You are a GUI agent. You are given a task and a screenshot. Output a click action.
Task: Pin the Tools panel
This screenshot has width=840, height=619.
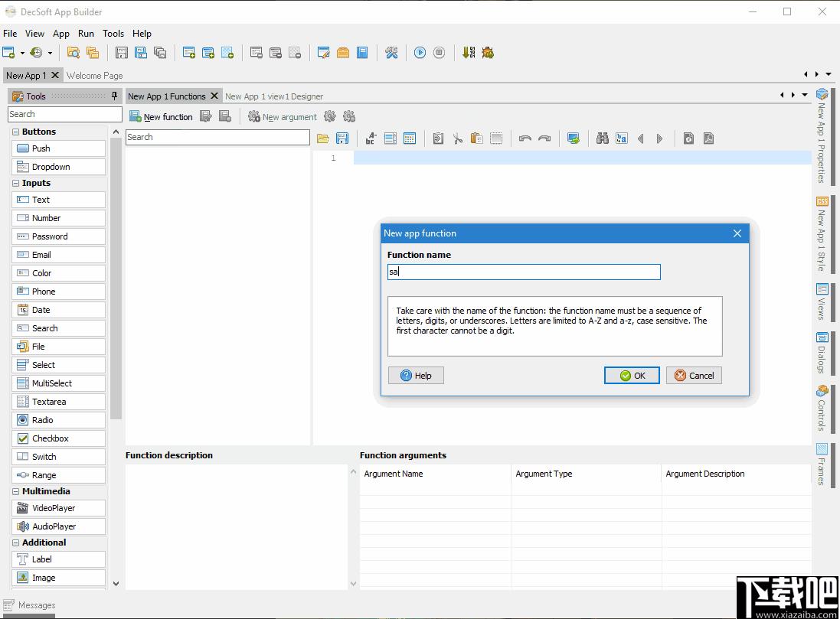pos(114,96)
